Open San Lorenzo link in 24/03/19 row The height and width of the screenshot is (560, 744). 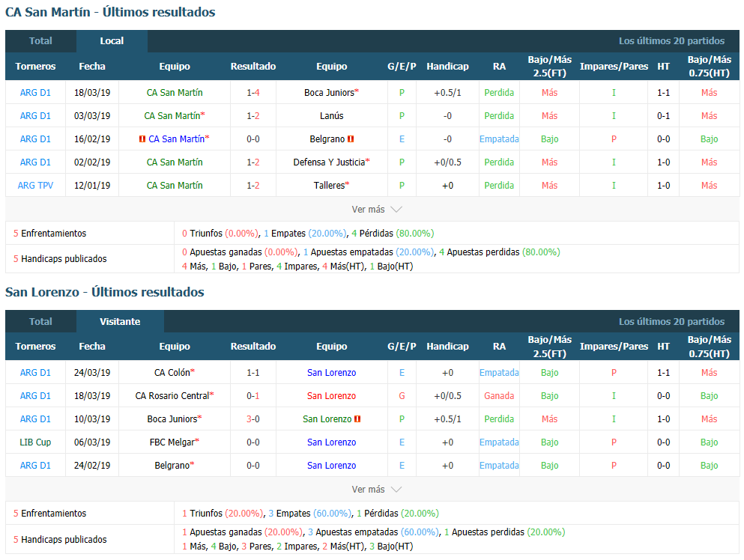332,373
